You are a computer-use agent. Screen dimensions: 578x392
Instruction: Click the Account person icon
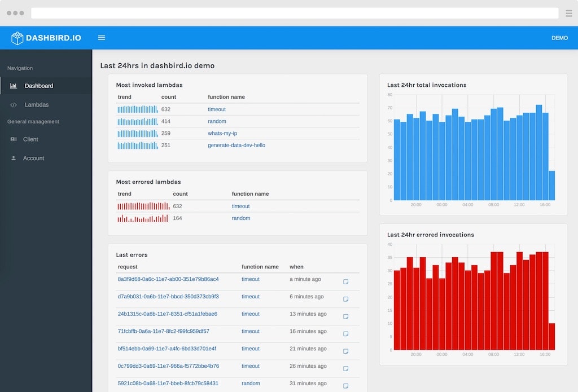tap(14, 158)
